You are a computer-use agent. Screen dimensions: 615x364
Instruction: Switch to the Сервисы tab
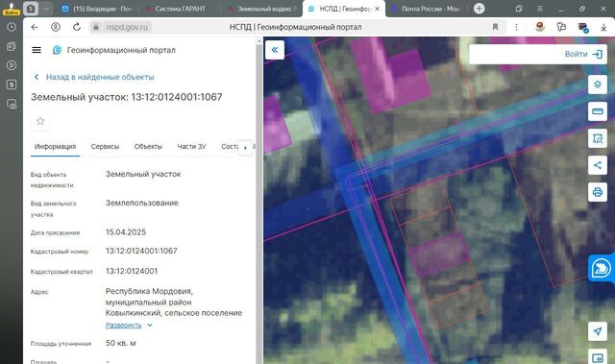pos(105,147)
